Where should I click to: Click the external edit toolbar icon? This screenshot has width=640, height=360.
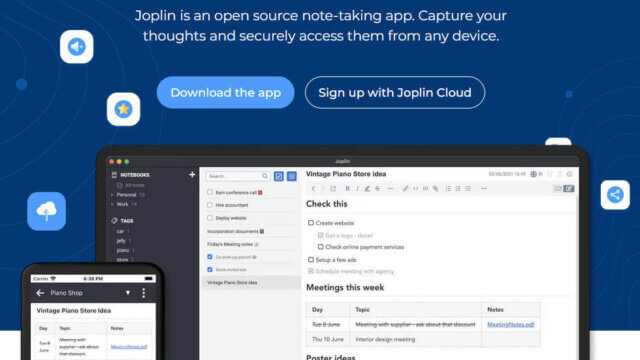tap(333, 189)
